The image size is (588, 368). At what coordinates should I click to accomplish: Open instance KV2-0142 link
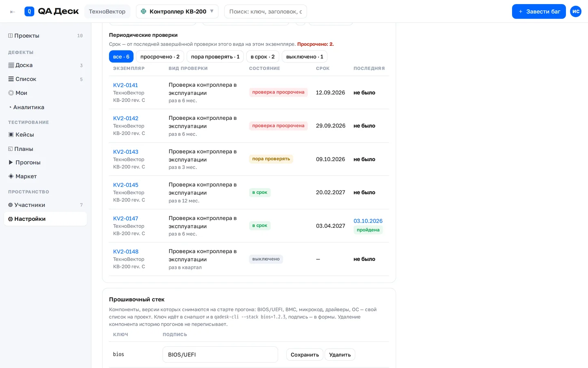[126, 118]
